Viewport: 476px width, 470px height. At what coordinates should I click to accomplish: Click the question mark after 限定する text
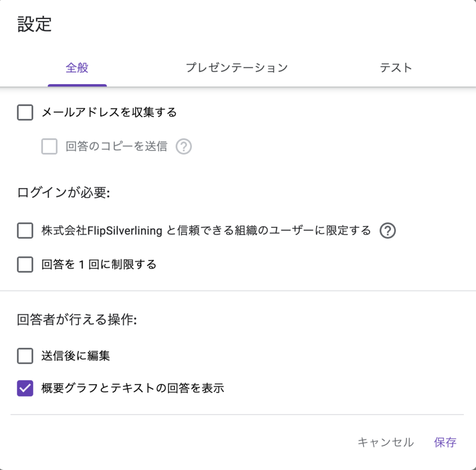point(389,230)
